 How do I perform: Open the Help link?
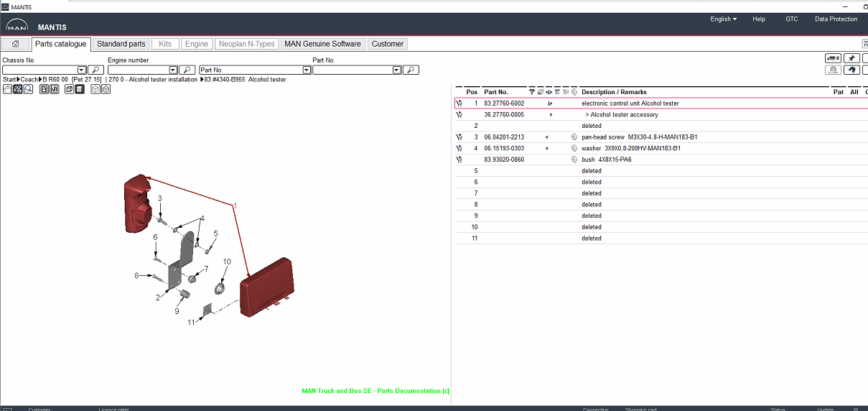[758, 19]
